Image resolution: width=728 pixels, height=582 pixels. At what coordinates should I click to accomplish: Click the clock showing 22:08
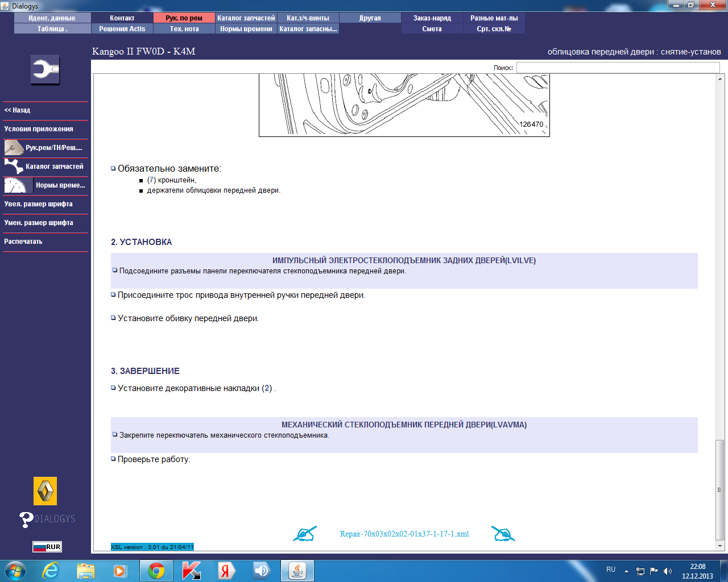coord(698,567)
